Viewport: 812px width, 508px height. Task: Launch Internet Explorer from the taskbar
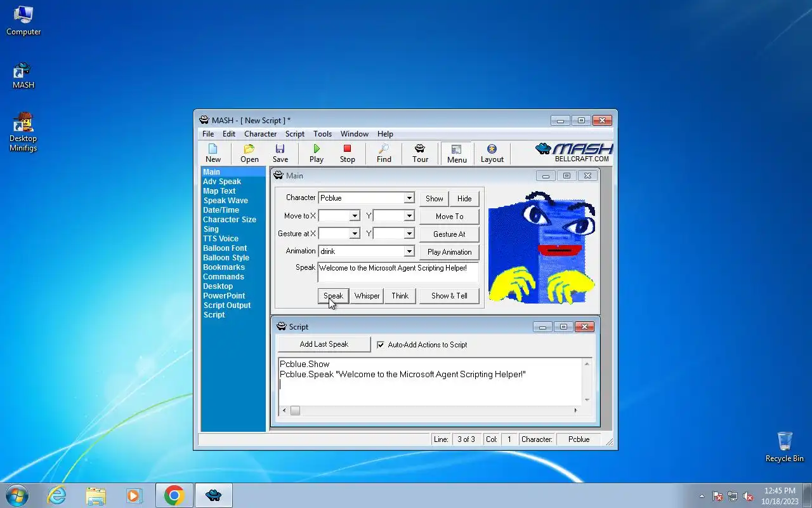click(x=56, y=495)
